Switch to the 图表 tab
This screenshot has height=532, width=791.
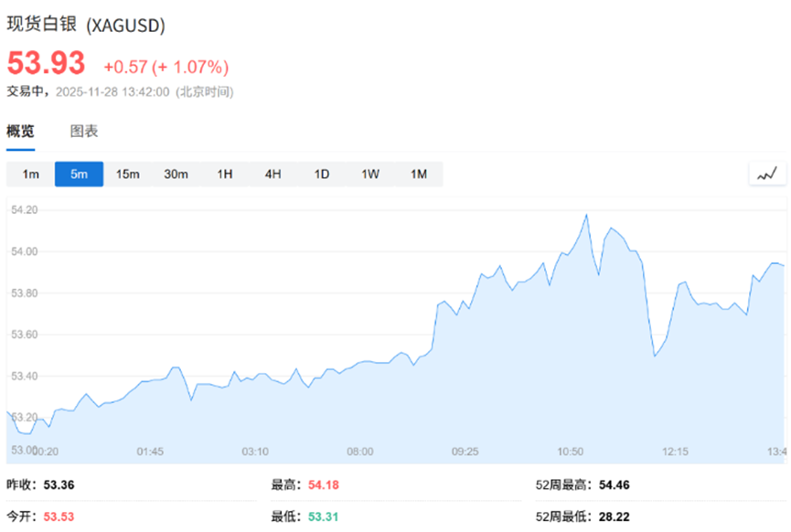click(x=84, y=132)
